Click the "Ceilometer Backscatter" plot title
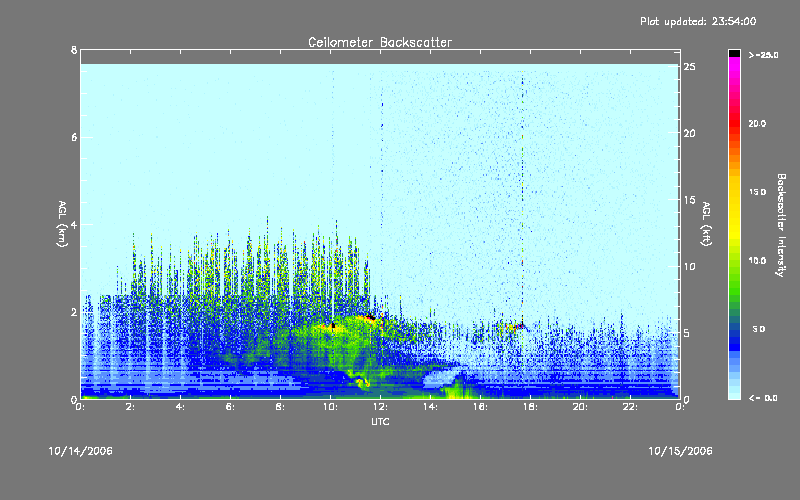 pyautogui.click(x=380, y=42)
